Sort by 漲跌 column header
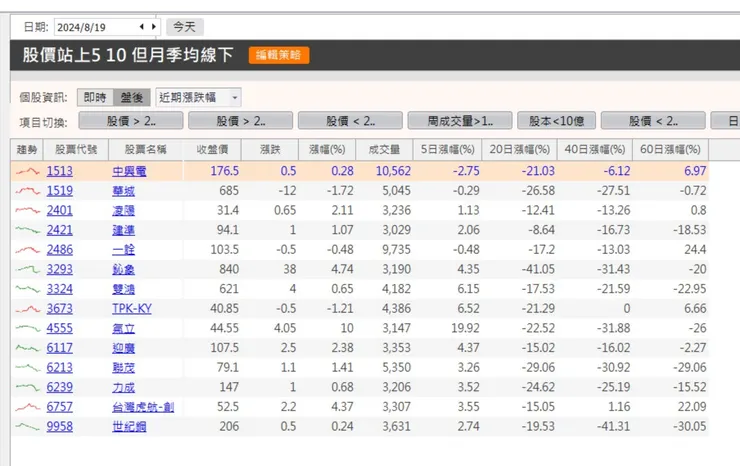This screenshot has width=740, height=466. click(x=270, y=150)
